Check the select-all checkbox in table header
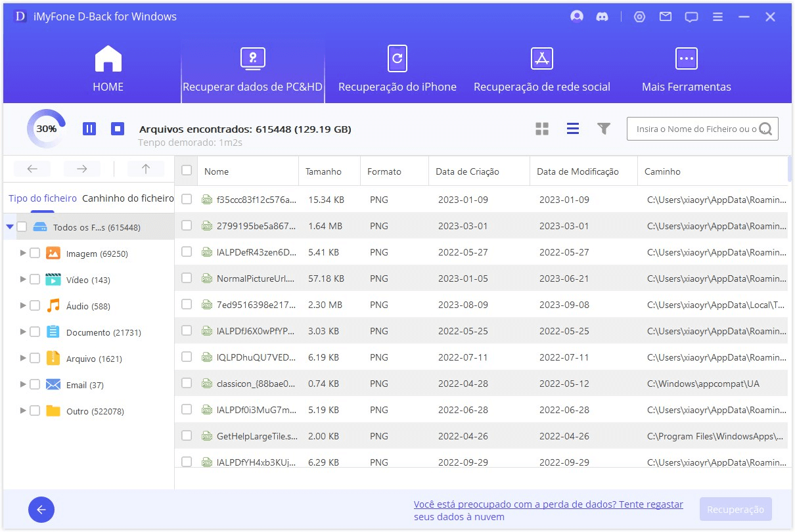The image size is (795, 532). pos(187,171)
